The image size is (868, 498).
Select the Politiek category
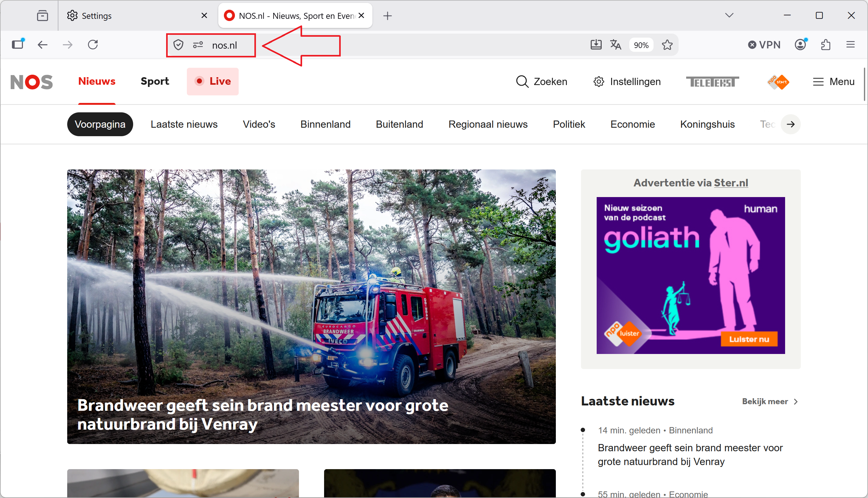(x=569, y=125)
